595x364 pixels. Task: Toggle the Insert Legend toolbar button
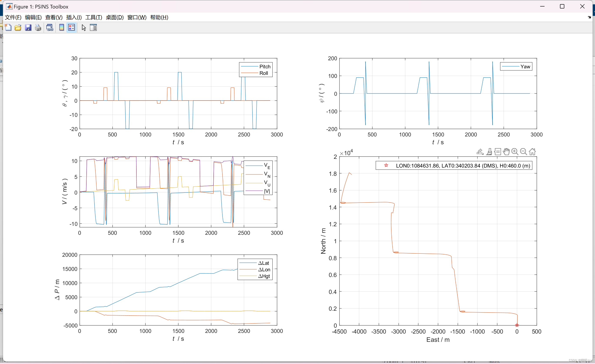point(72,28)
